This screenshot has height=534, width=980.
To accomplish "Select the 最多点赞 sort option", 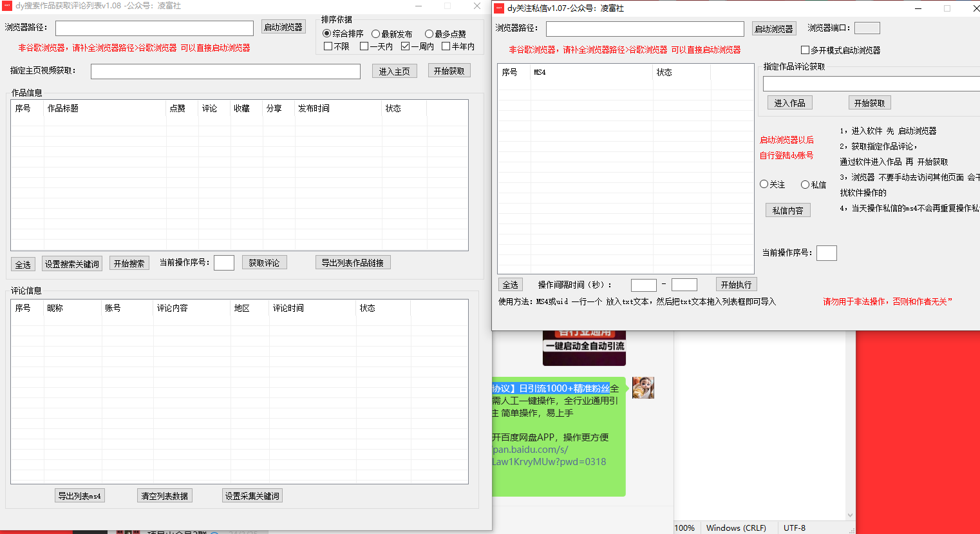I will coord(429,33).
